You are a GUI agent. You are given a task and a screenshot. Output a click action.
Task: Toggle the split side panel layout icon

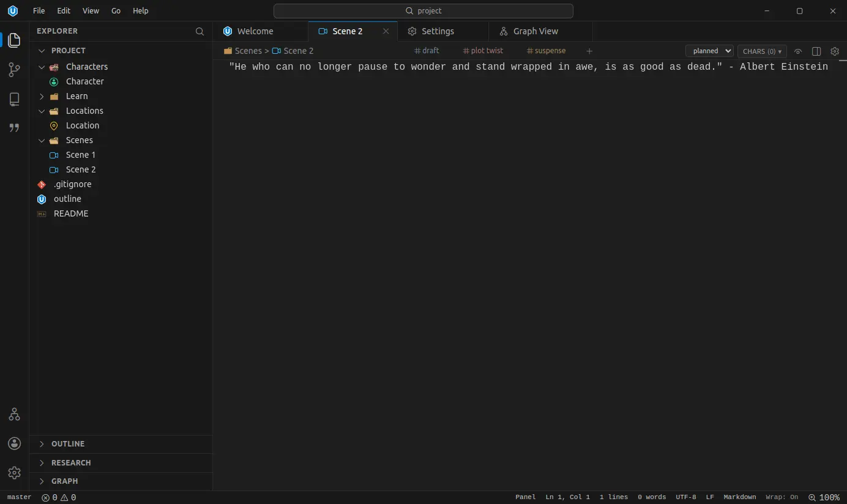pos(816,51)
